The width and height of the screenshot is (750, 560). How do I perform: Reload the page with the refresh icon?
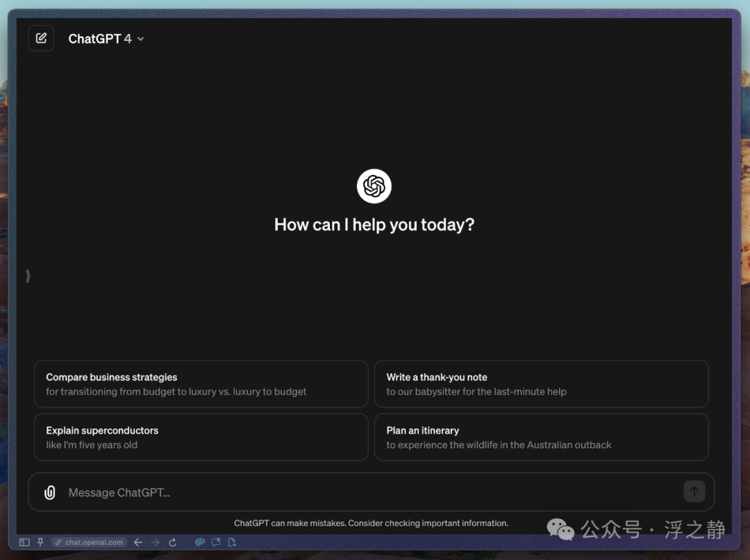[173, 543]
